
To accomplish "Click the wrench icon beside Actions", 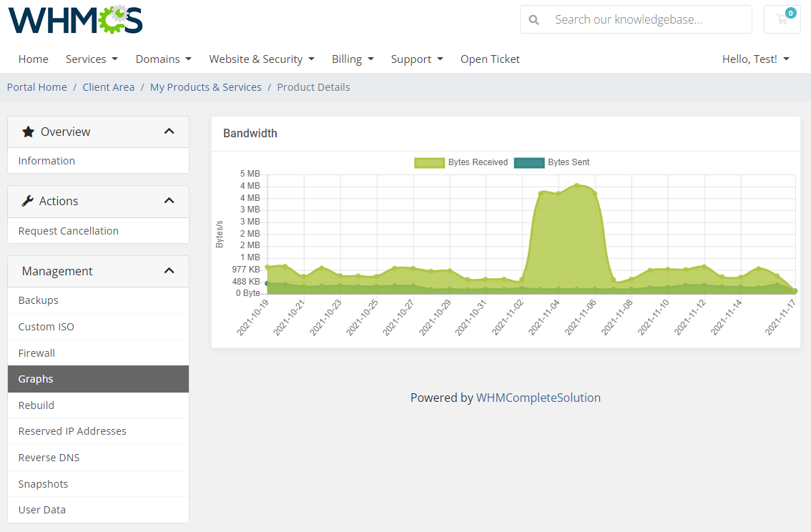I will click(x=28, y=201).
